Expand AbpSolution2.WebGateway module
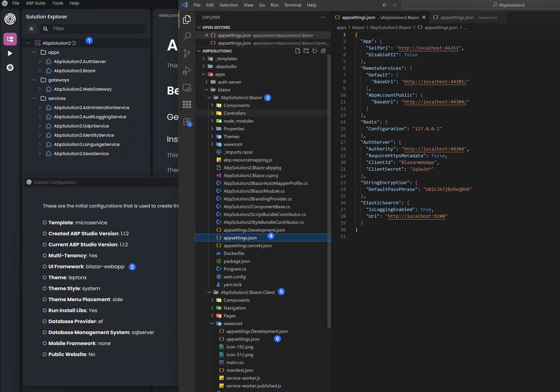The width and height of the screenshot is (560, 392). click(x=40, y=89)
